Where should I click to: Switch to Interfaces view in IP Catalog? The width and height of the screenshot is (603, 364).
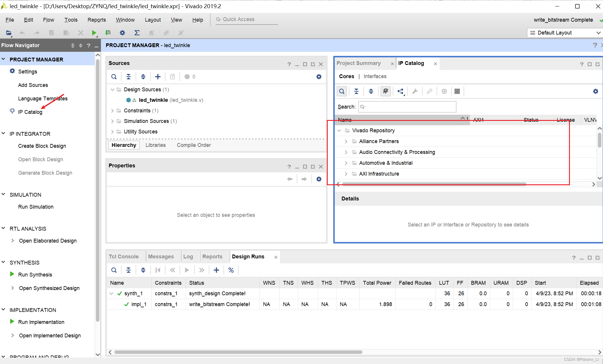pos(375,76)
